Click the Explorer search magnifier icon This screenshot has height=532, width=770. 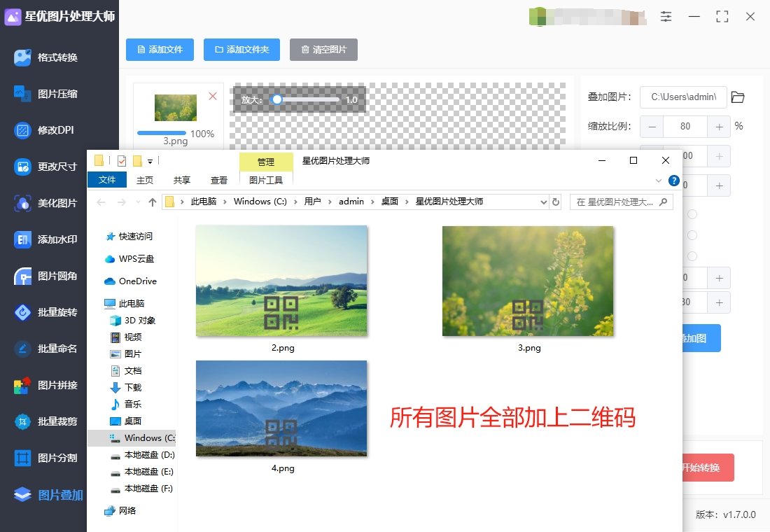663,202
